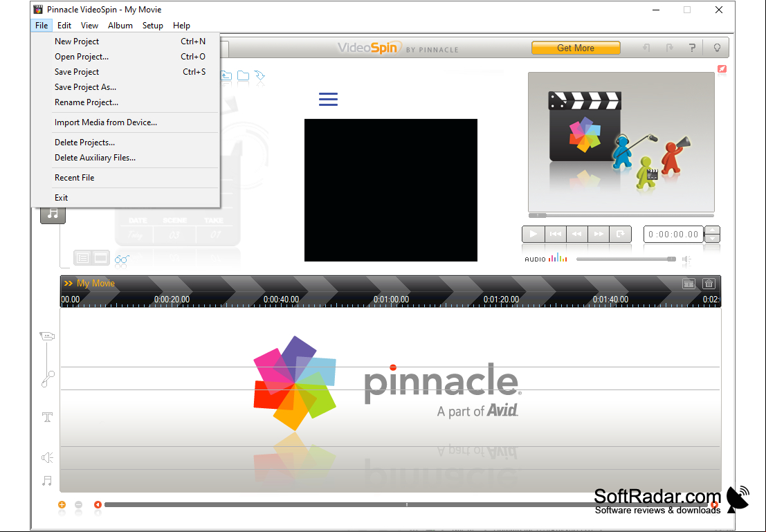Click timeline ruler at 0:00:20.00
This screenshot has width=766, height=532.
[172, 300]
